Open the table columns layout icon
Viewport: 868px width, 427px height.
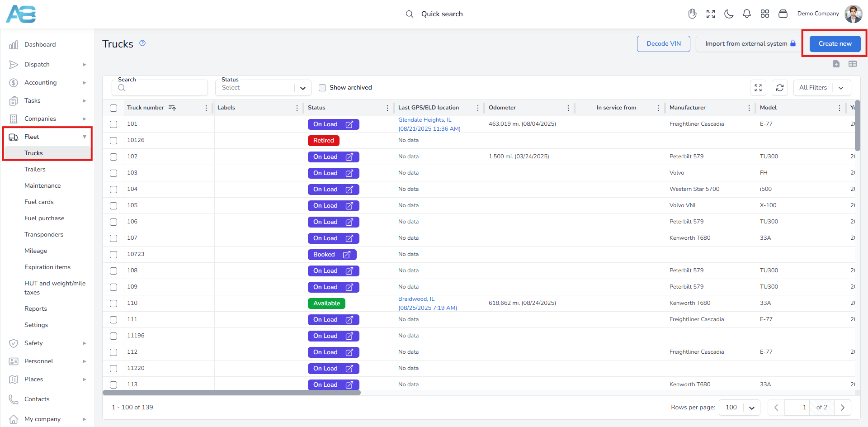pos(853,64)
